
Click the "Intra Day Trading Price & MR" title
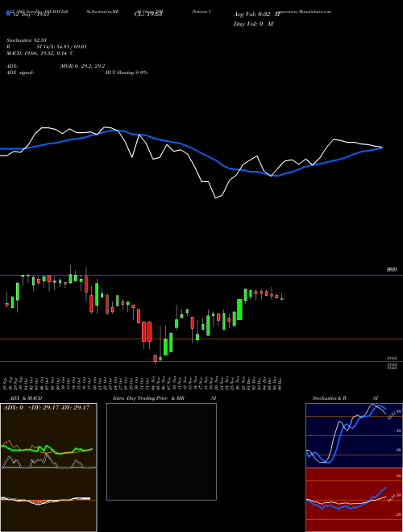point(148,398)
